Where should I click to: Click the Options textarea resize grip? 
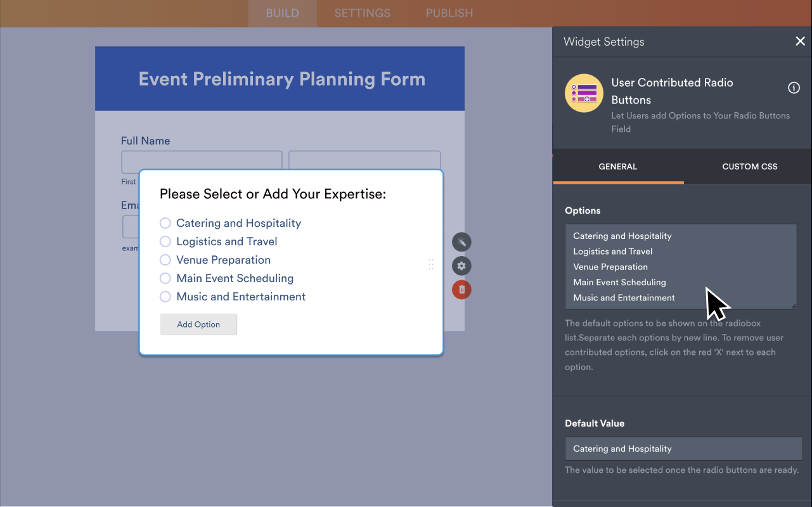pyautogui.click(x=792, y=306)
